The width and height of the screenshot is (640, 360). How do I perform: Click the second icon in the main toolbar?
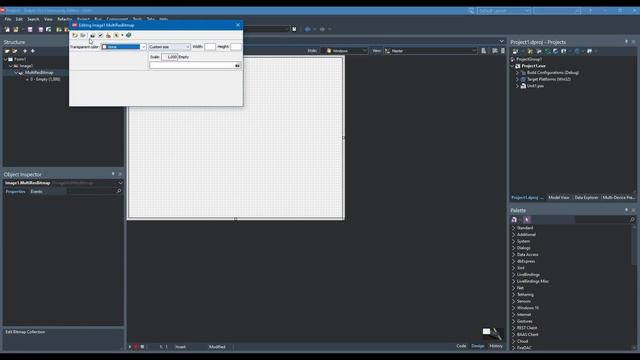tap(16, 29)
